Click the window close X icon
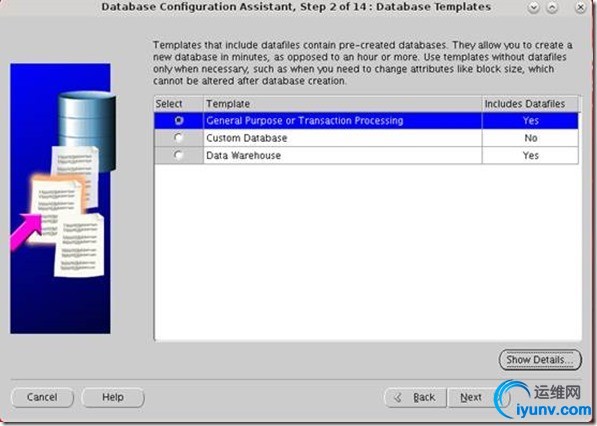The width and height of the screenshot is (597, 426). (580, 7)
